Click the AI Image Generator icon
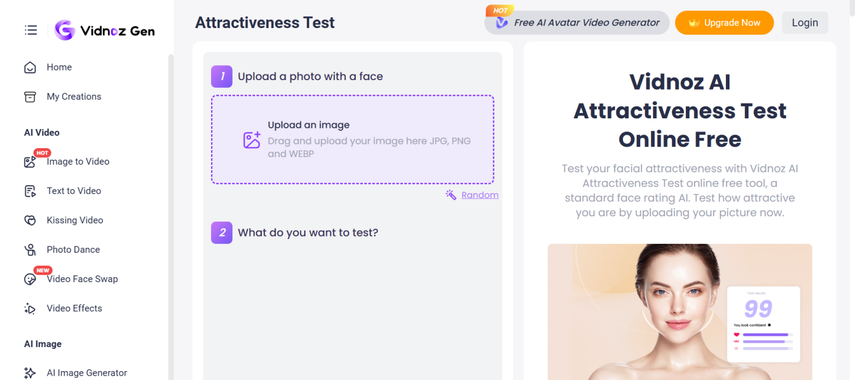This screenshot has width=855, height=380. pyautogui.click(x=30, y=373)
